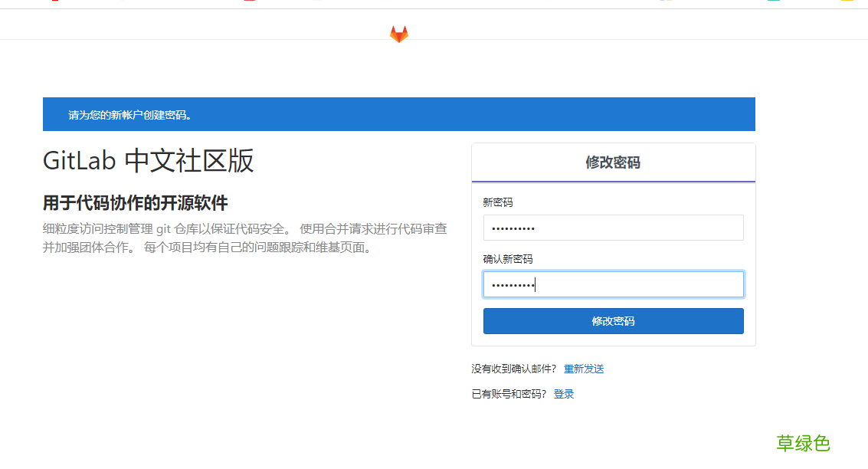This screenshot has height=469, width=868.
Task: Click the 重新发送 resend confirmation link
Action: coord(582,369)
